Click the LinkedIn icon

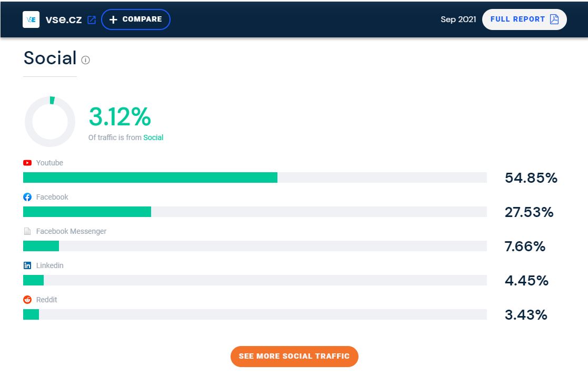(x=27, y=265)
